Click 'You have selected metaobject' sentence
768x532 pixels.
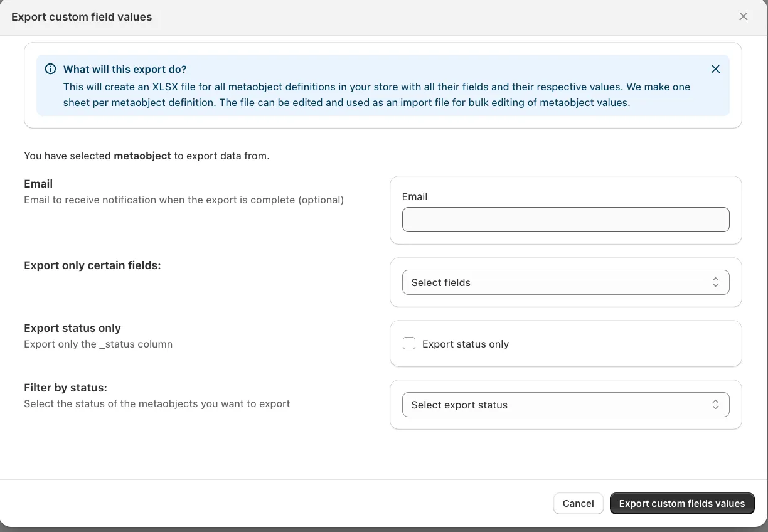(x=146, y=156)
